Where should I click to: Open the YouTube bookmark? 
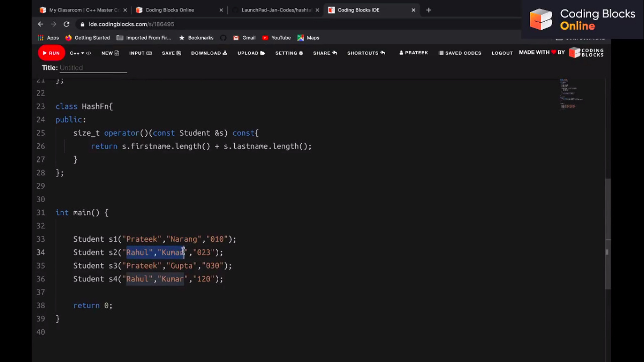[276, 38]
